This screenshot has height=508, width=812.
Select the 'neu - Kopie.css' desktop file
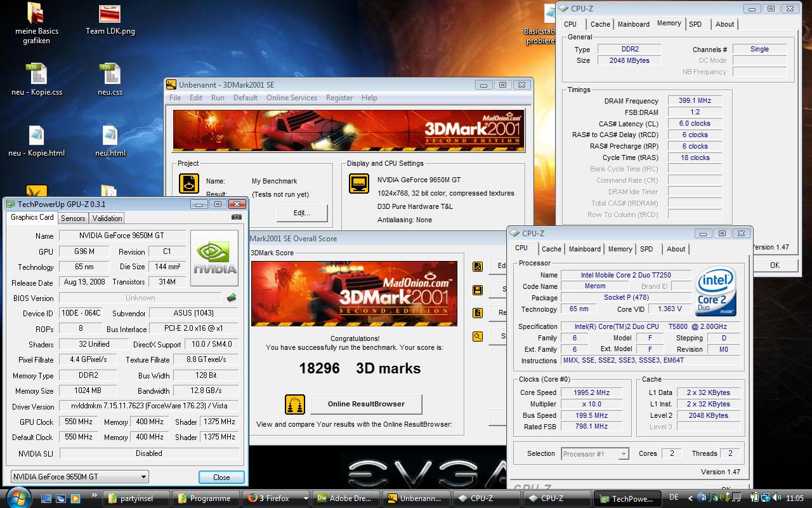[37, 79]
